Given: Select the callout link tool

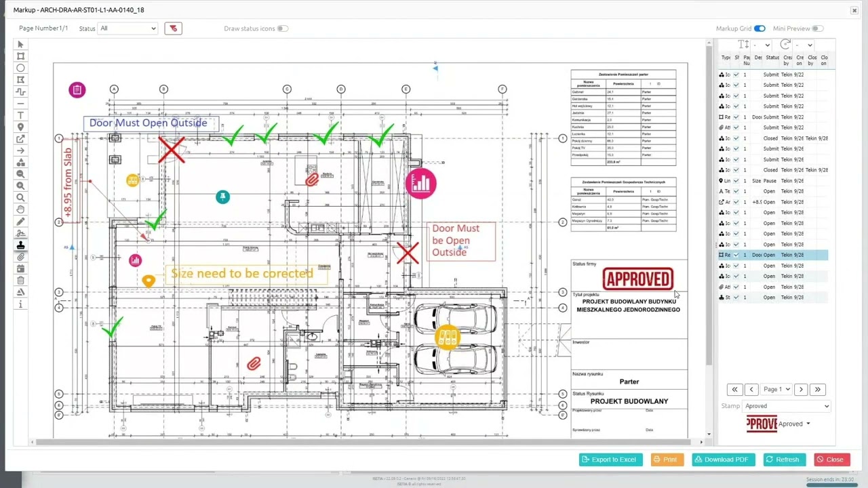Looking at the screenshot, I should click(20, 139).
